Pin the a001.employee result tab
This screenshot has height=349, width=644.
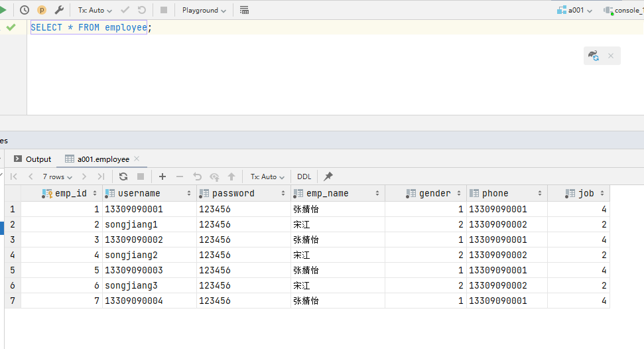tap(328, 176)
